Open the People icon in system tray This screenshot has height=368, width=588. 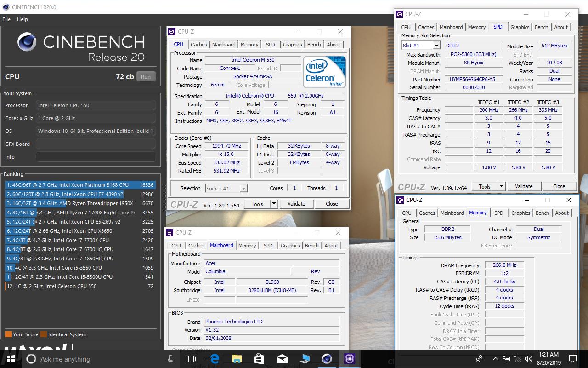479,359
